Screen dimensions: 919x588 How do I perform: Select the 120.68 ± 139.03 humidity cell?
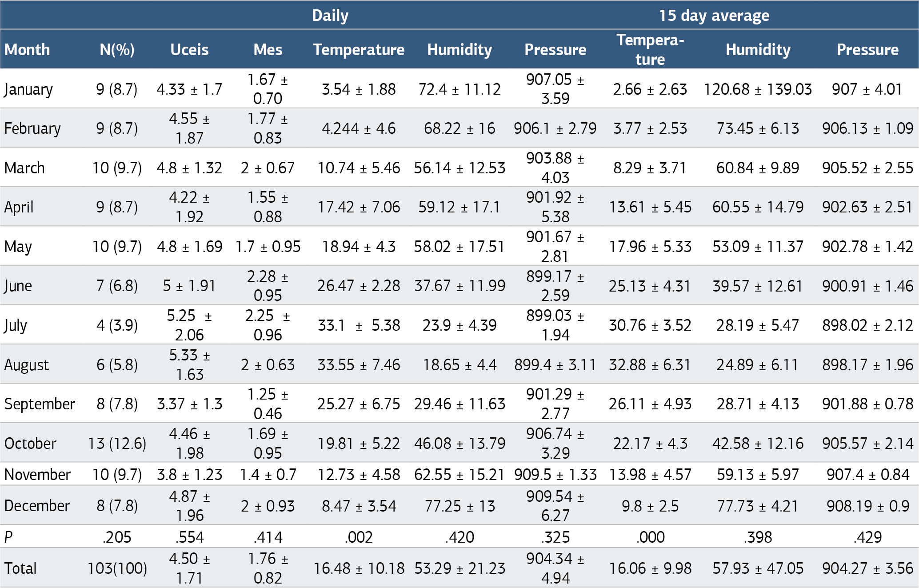(758, 89)
